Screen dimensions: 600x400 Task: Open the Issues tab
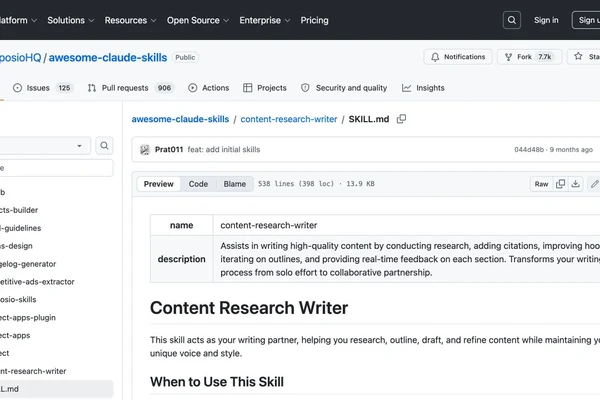pos(42,88)
